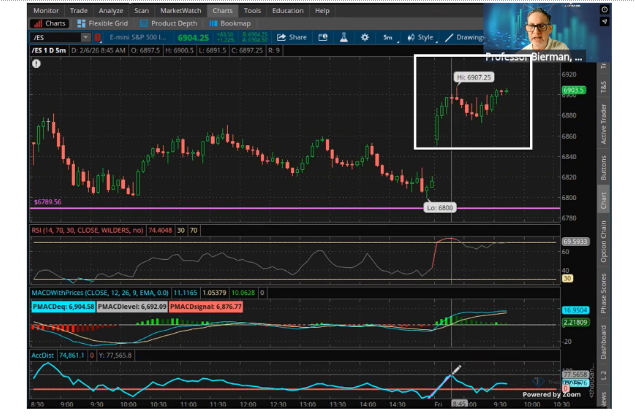Select the Charts sub-tab with bar icon
This screenshot has width=635, height=420.
coord(49,23)
